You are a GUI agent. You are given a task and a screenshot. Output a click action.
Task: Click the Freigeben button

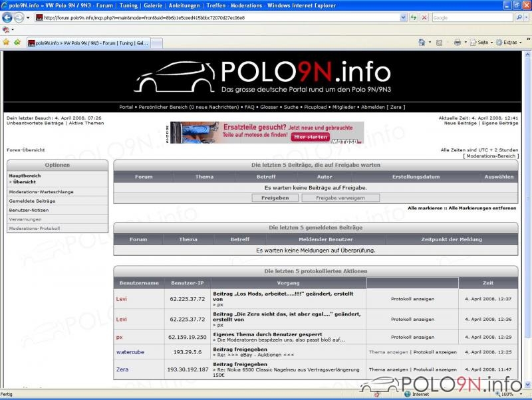pos(275,198)
